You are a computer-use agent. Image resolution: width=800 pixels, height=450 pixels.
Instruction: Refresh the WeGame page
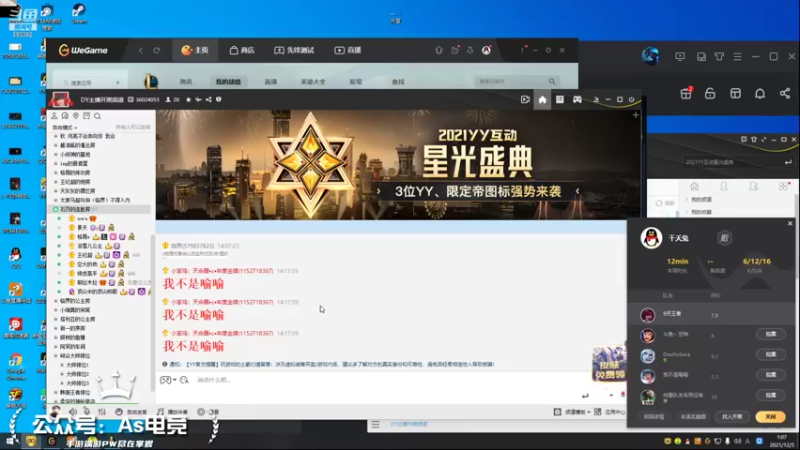point(157,51)
